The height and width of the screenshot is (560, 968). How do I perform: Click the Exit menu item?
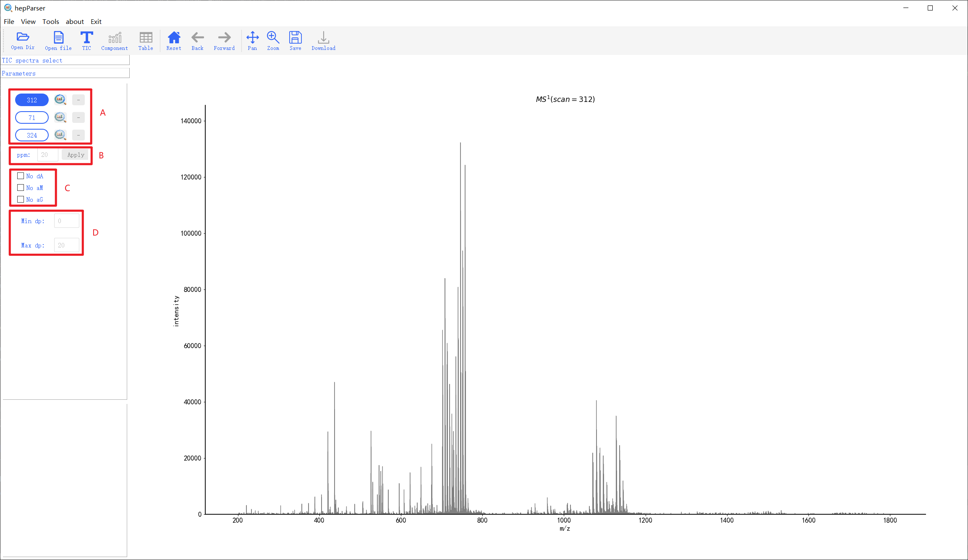96,21
